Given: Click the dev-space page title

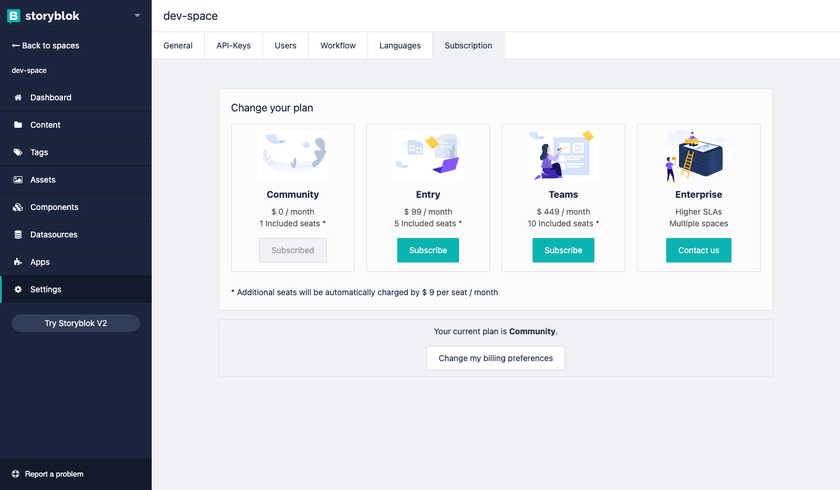Looking at the screenshot, I should [190, 16].
